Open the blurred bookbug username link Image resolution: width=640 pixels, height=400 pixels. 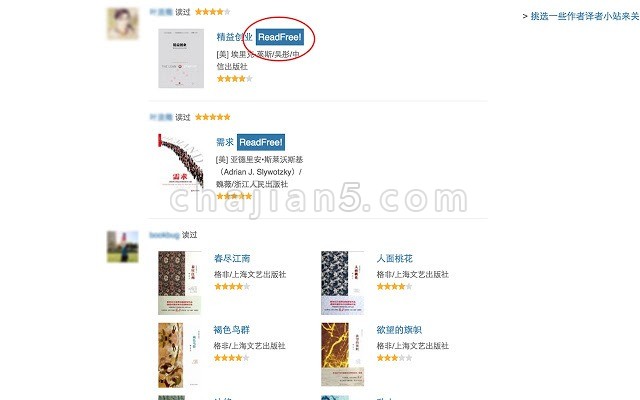164,235
